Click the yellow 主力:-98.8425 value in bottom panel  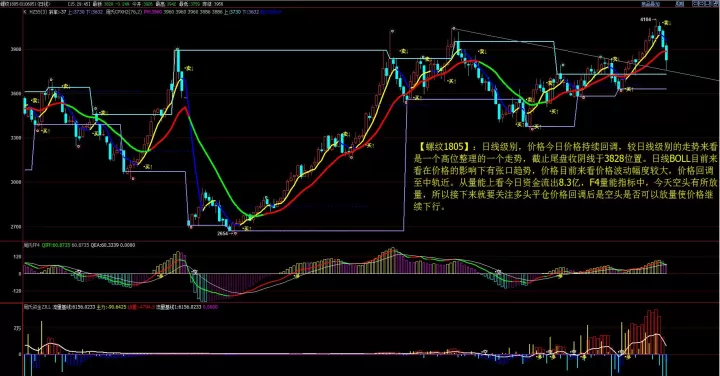click(111, 306)
